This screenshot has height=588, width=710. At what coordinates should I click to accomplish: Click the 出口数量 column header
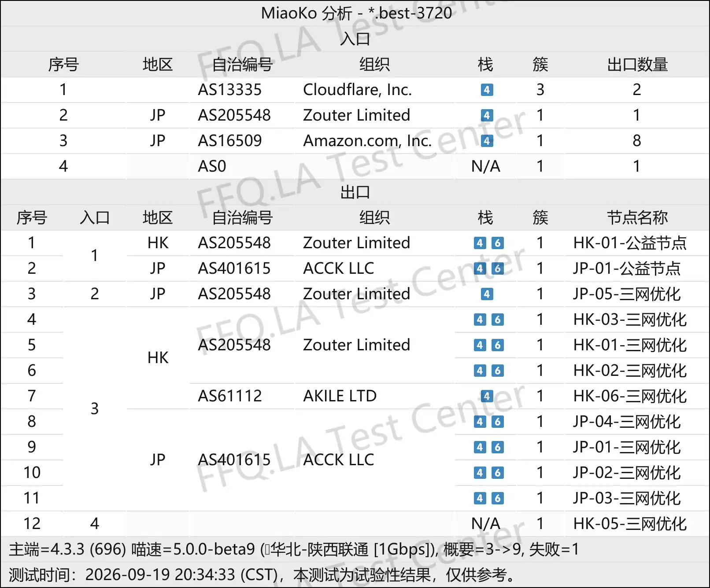[x=637, y=64]
